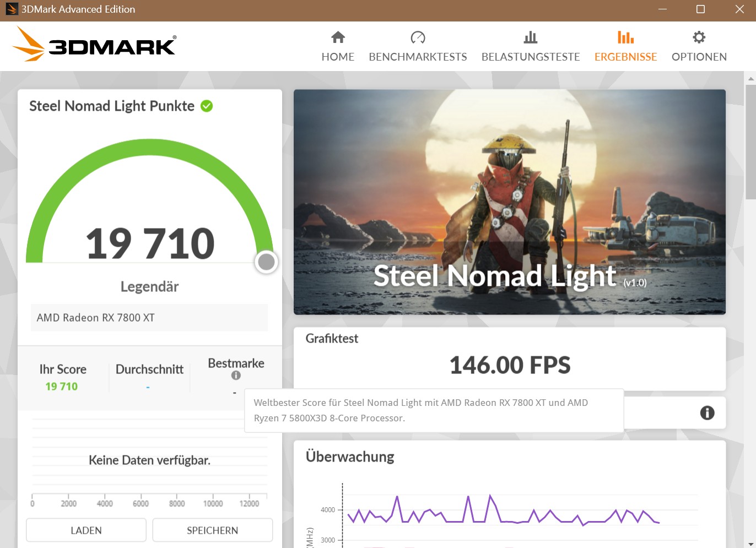Click the Bestmarke info icon

[x=236, y=375]
